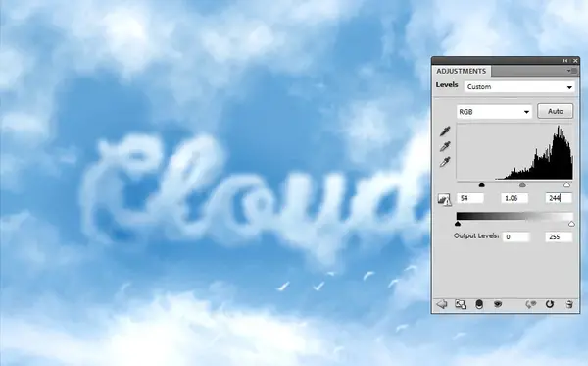Click the input highlight white slider handle
The height and width of the screenshot is (366, 588).
[x=567, y=184]
